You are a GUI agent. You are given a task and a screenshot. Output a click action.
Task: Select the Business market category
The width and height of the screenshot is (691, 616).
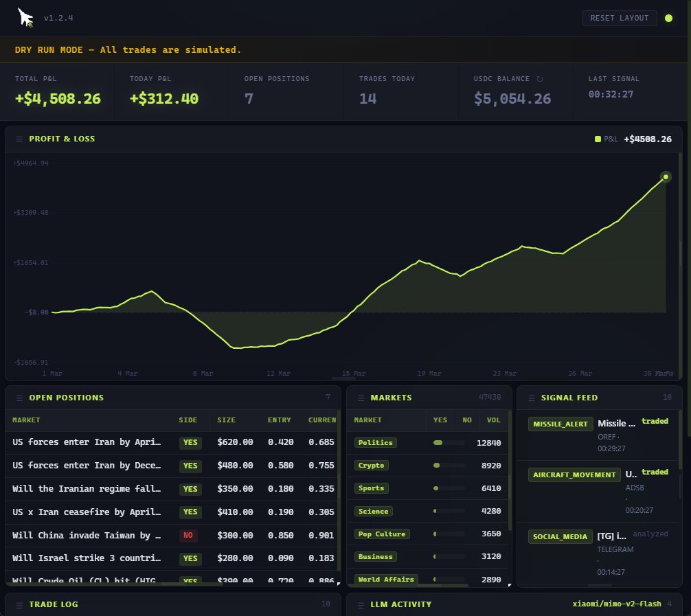(x=376, y=556)
